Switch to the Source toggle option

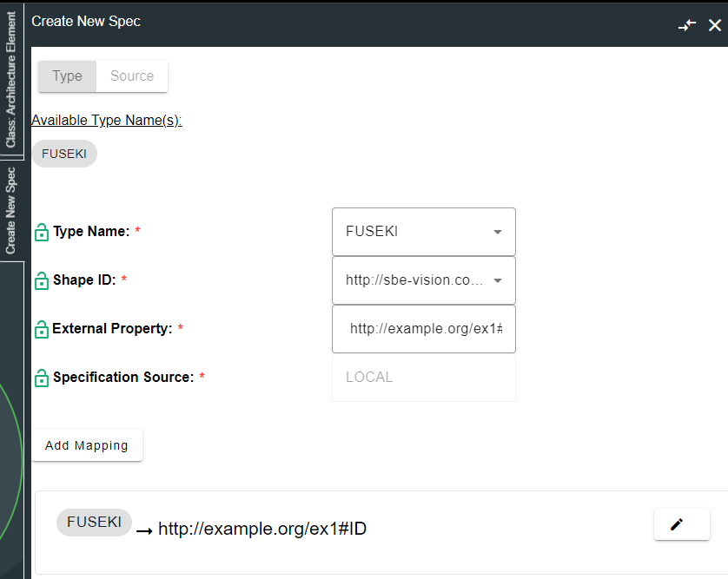(132, 76)
